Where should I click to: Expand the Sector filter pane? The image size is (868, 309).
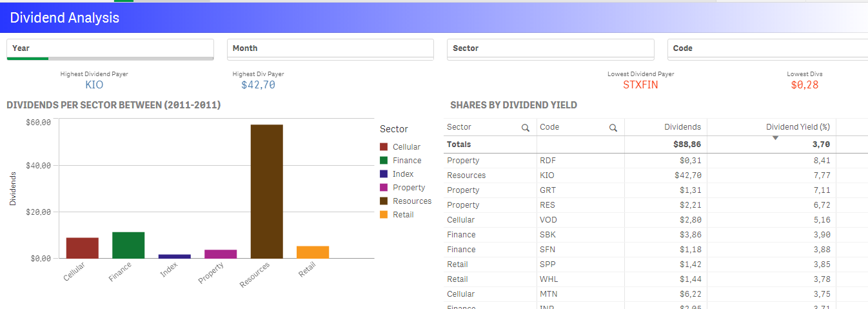click(x=550, y=48)
